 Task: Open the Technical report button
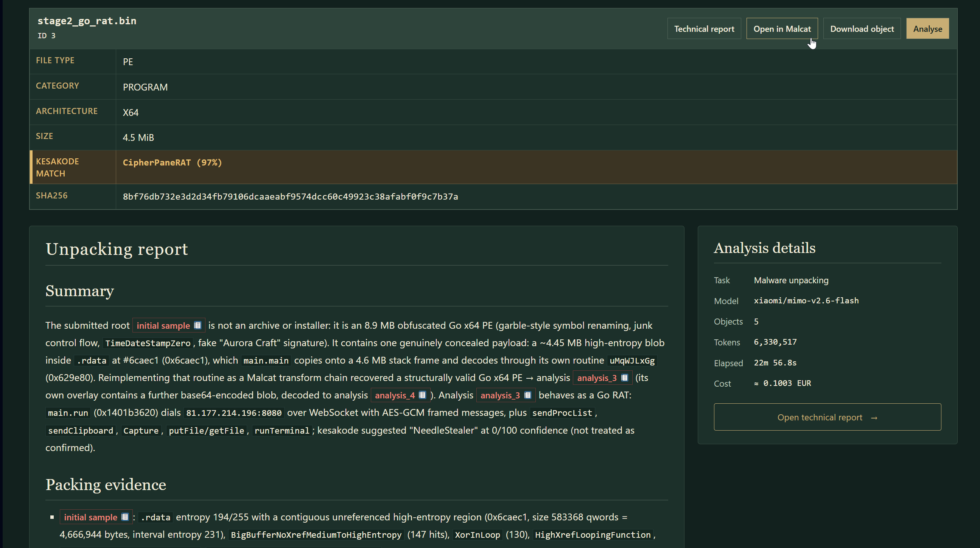click(704, 28)
